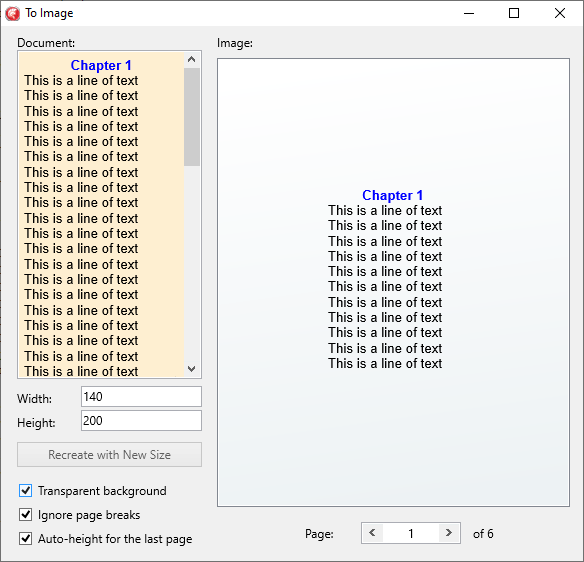Disable Auto-height for the last page
Screen dimensions: 584x562
pyautogui.click(x=25, y=539)
